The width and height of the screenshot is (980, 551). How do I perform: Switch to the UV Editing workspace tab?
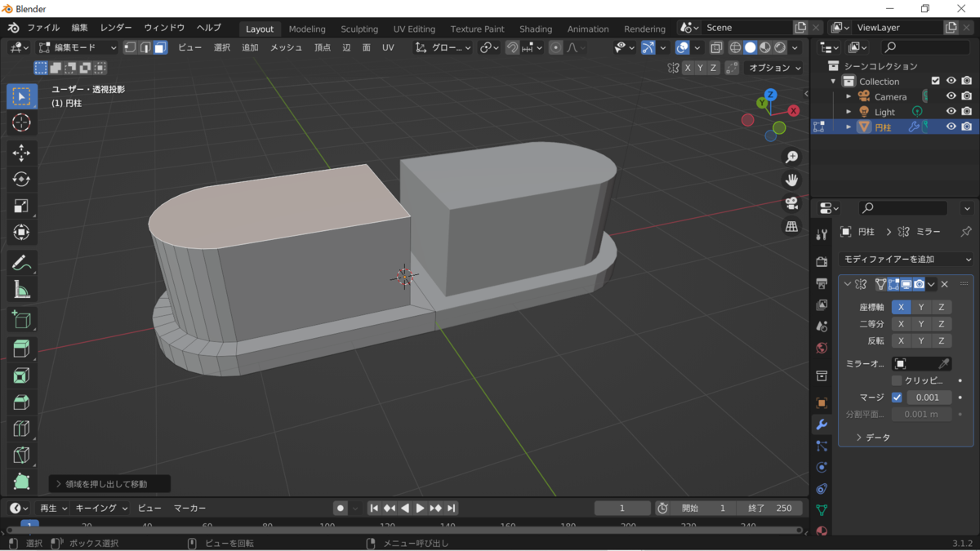pos(414,29)
